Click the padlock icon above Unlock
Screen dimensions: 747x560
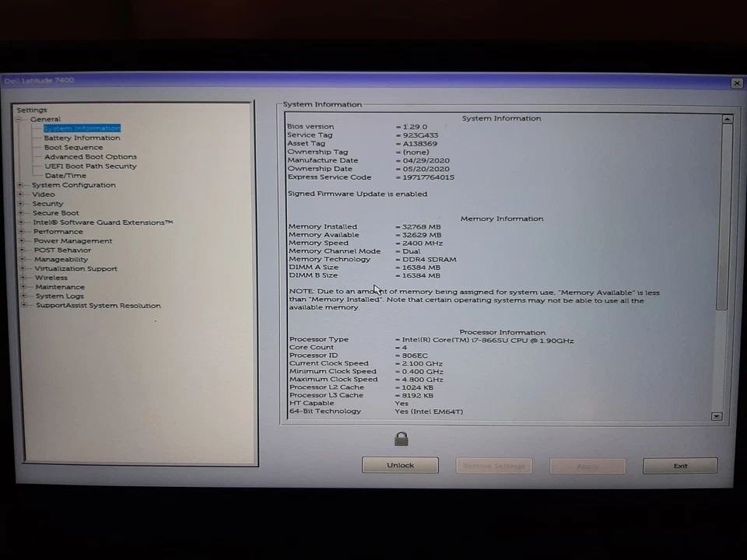[x=401, y=439]
